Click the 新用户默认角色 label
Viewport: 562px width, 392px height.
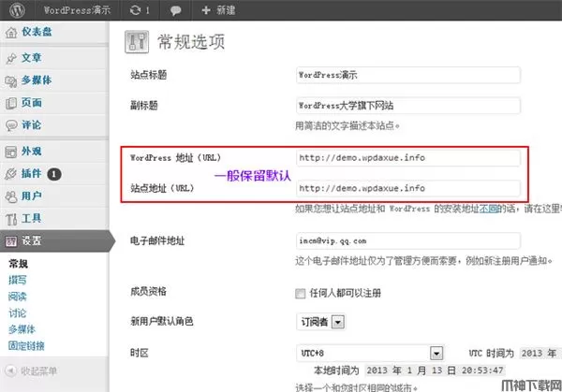162,321
